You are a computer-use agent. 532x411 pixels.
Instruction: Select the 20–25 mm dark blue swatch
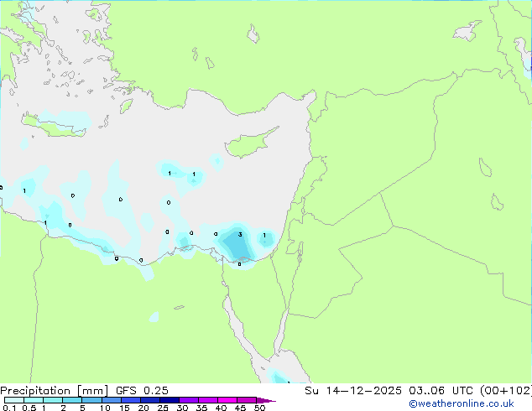point(149,400)
